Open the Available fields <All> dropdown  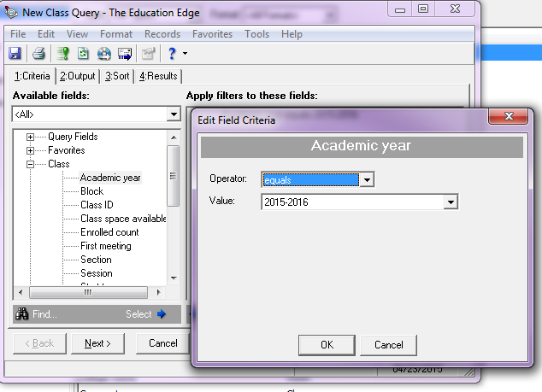[x=174, y=114]
